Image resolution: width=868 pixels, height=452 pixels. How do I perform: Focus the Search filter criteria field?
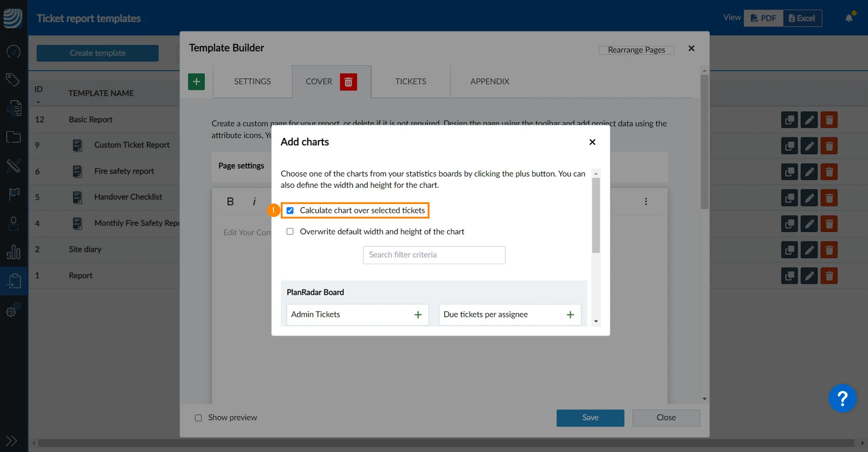(434, 255)
